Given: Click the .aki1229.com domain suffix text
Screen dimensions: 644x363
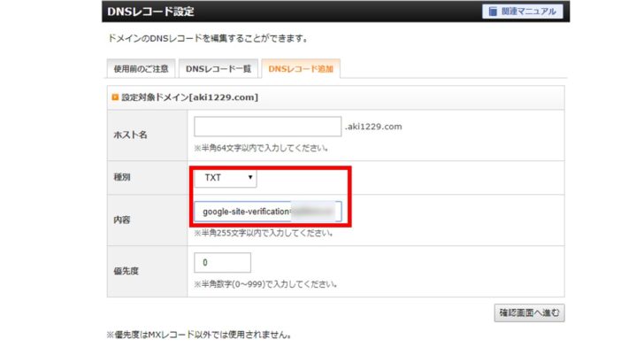Looking at the screenshot, I should tap(373, 127).
